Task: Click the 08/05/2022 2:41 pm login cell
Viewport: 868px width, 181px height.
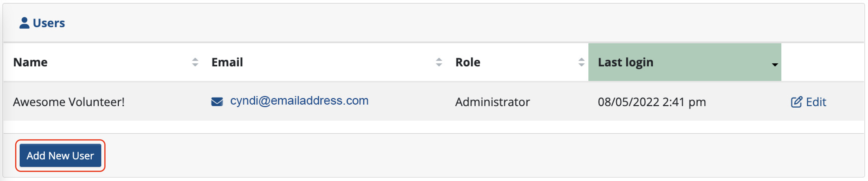Action: [652, 102]
